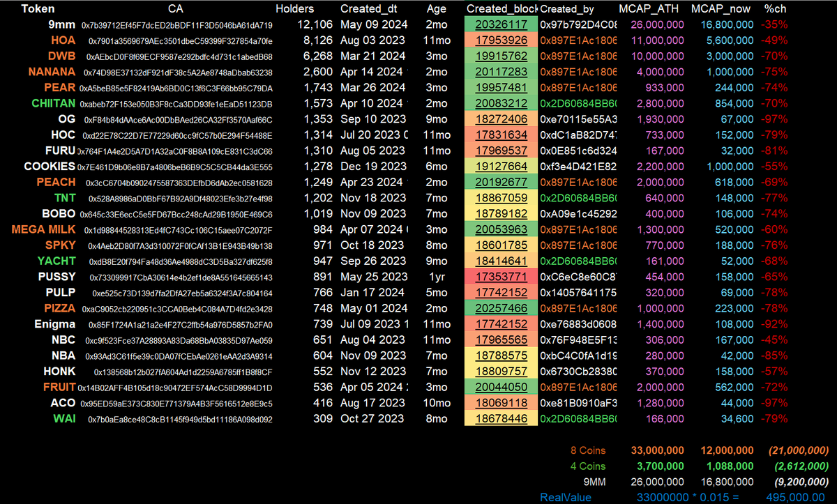This screenshot has width=837, height=504.
Task: Open block 20117283 in NANANA row
Action: (x=501, y=71)
